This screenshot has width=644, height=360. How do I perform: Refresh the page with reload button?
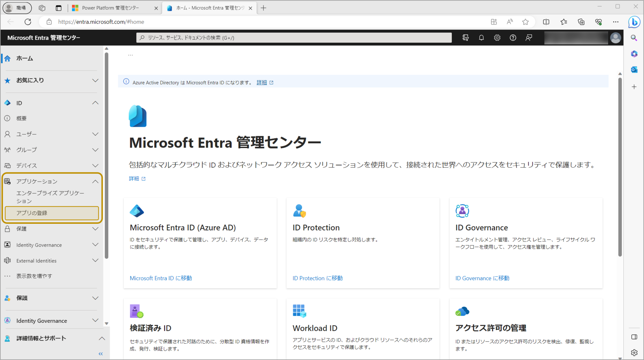click(x=28, y=22)
